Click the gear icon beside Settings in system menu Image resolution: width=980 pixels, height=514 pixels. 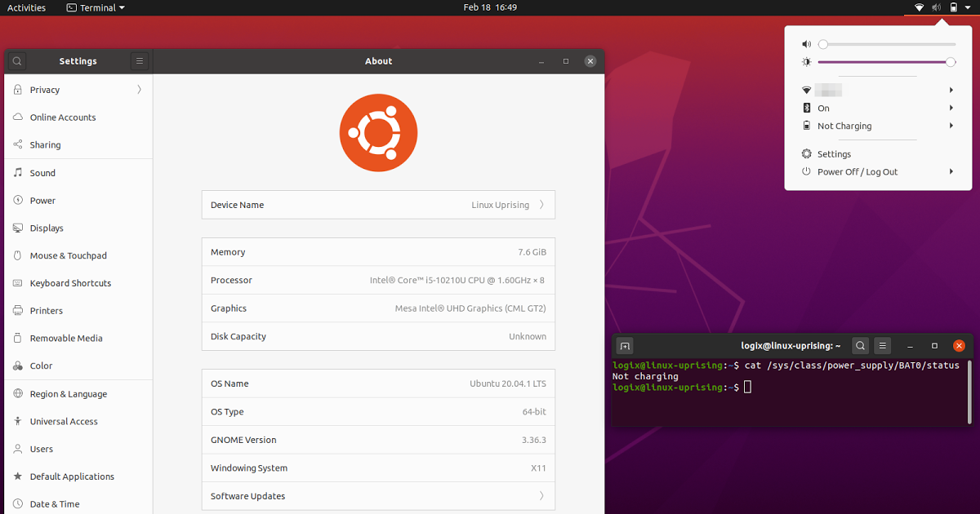[807, 154]
